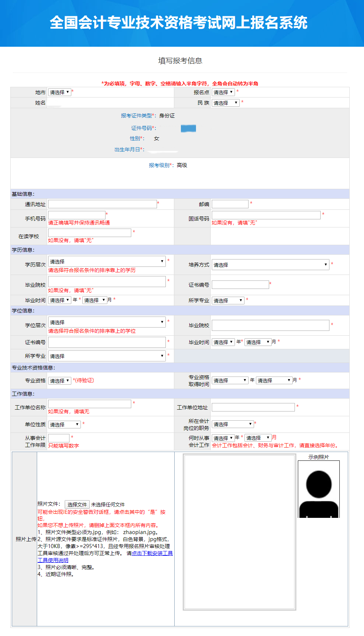Click the 点击下载安装工具 download link
Screen dimensions: 364x636
coord(152,553)
